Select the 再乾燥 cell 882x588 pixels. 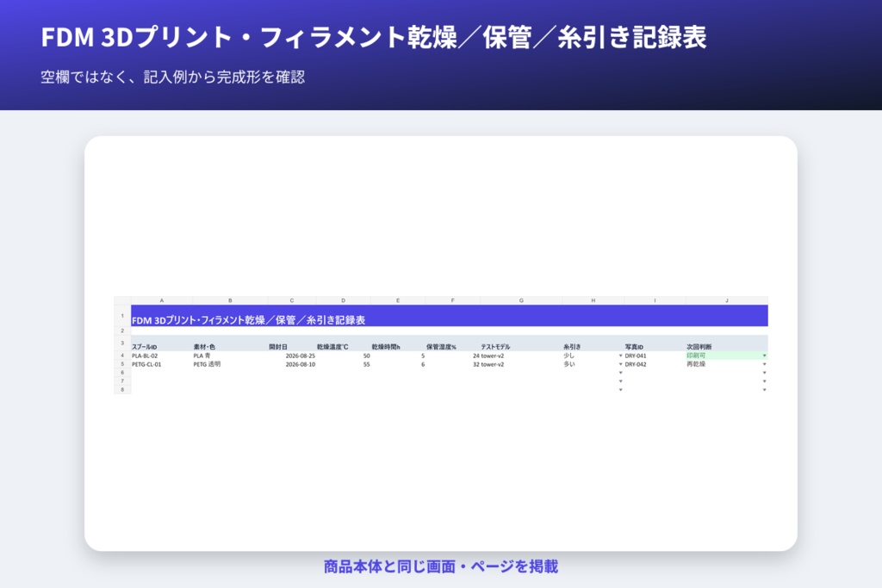(727, 364)
